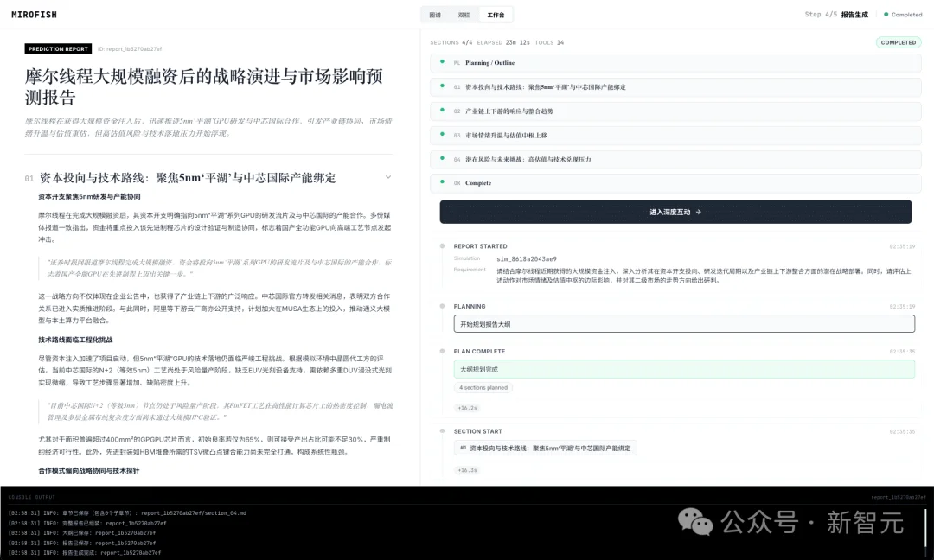Toggle the green status dot beside section 02
934x560 pixels.
[443, 111]
